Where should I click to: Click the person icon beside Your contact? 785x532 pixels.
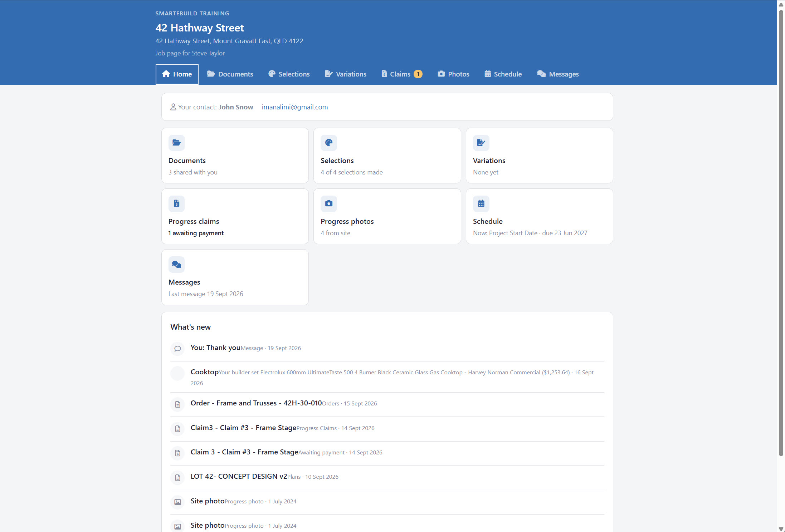point(173,107)
